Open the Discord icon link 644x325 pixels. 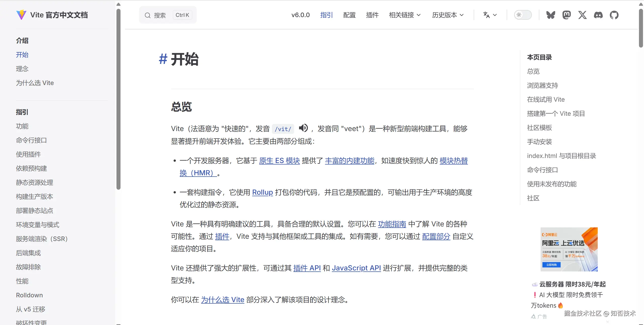pyautogui.click(x=598, y=15)
